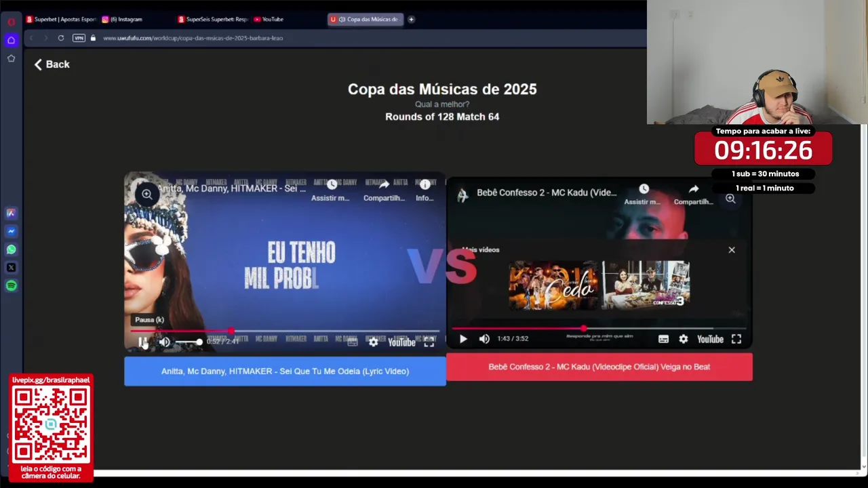The image size is (868, 488).
Task: Click the 09:16:26 live countdown timer
Action: (x=763, y=150)
